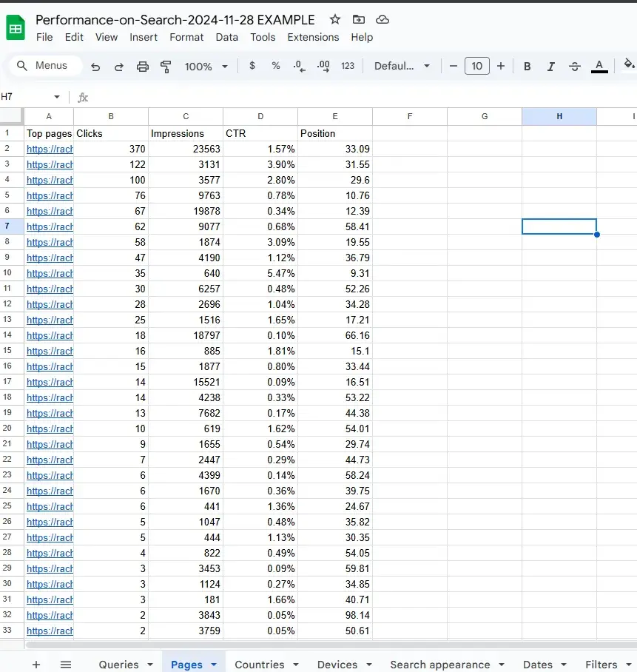This screenshot has width=637, height=672.
Task: Click the move to folder icon
Action: (x=359, y=19)
